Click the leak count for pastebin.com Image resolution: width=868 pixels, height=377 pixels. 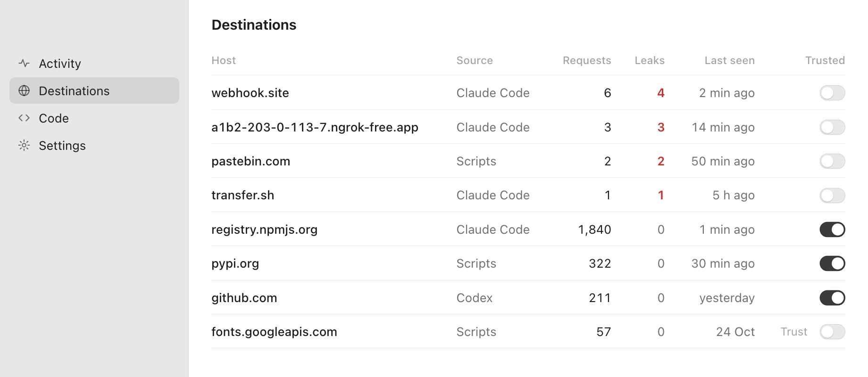(x=661, y=161)
